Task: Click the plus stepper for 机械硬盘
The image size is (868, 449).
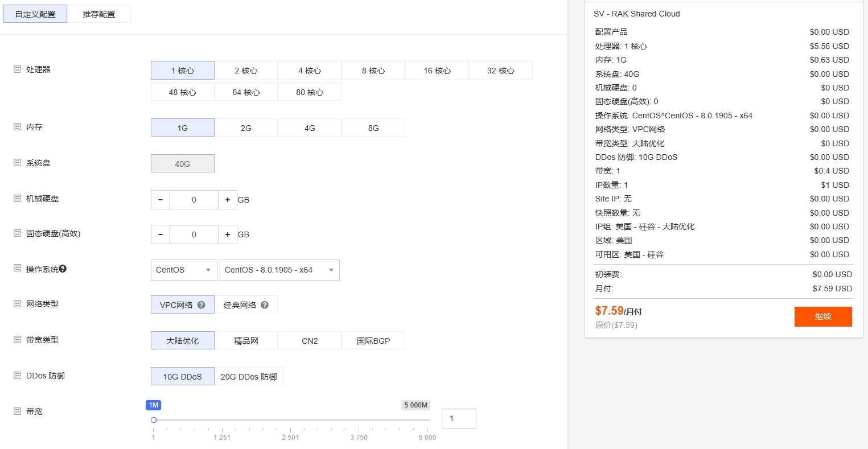Action: point(228,200)
